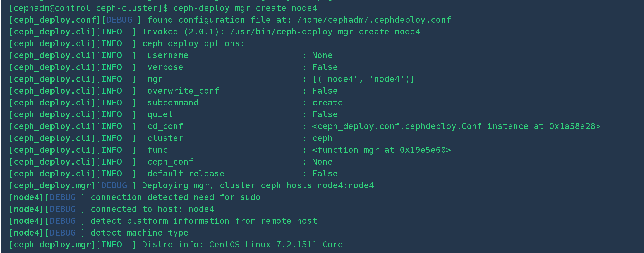Click the "ceph-deploy options:" heading line
The width and height of the screenshot is (644, 253).
pyautogui.click(x=194, y=44)
